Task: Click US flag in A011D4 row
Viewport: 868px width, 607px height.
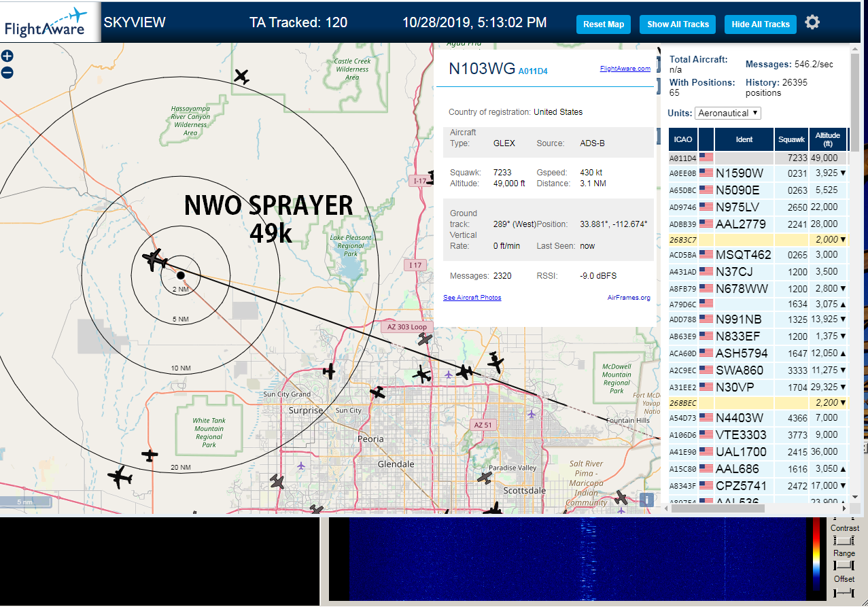Action: point(706,158)
